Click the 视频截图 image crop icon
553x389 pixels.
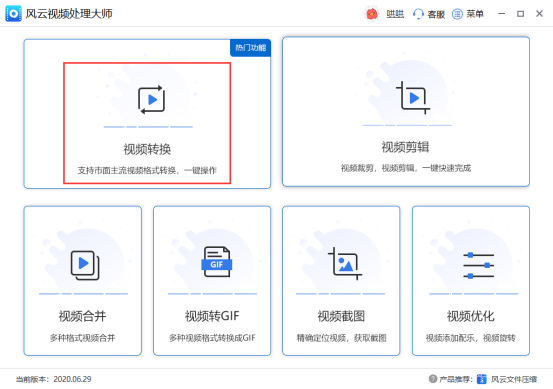pos(345,263)
